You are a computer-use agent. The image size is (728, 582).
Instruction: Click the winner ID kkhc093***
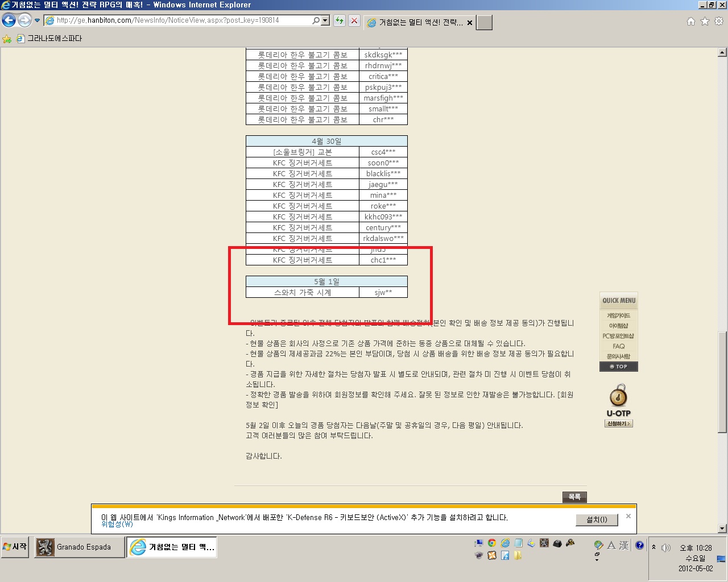(x=383, y=217)
